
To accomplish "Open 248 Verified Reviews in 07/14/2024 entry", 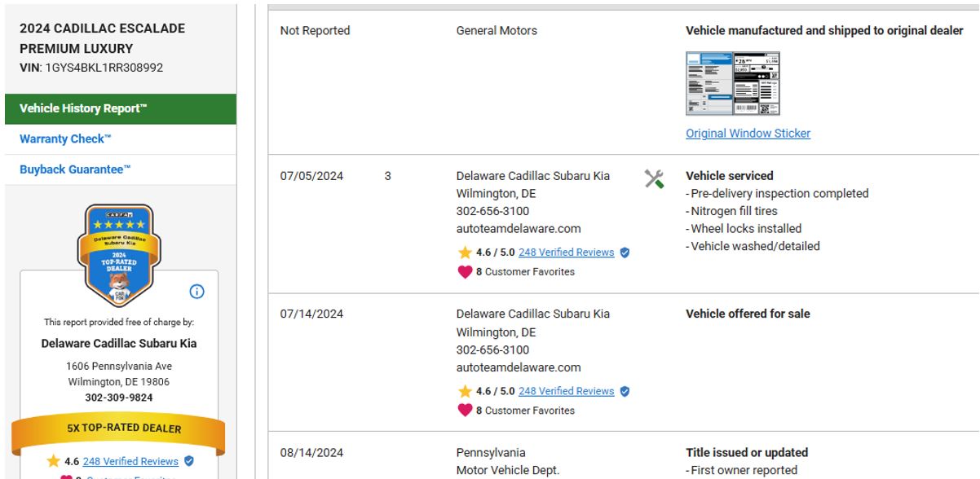I will (566, 391).
